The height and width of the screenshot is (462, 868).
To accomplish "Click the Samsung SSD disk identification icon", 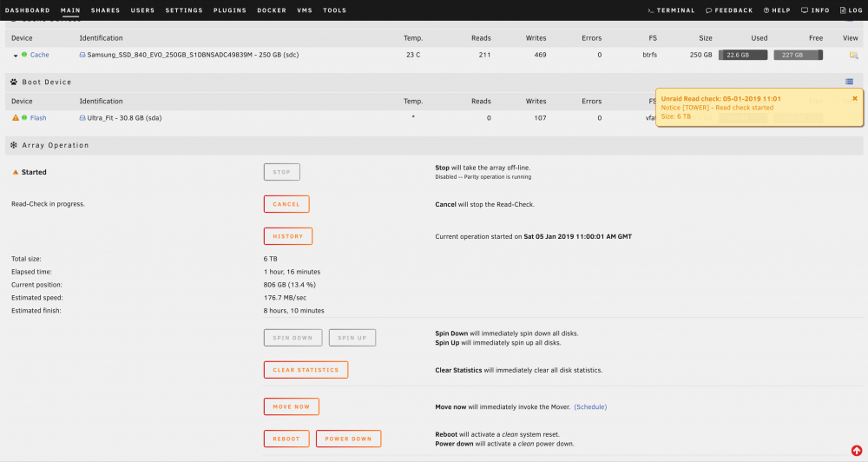I will point(82,55).
